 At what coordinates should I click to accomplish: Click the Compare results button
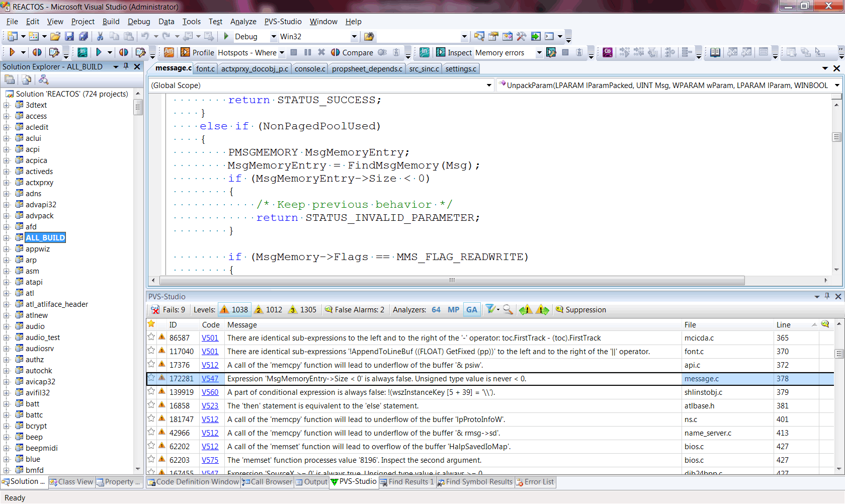352,52
